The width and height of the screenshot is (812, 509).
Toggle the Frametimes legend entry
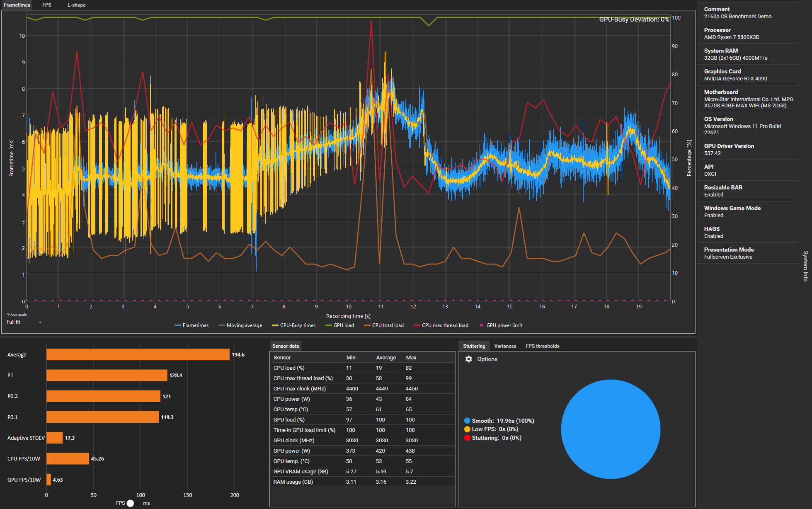(191, 325)
